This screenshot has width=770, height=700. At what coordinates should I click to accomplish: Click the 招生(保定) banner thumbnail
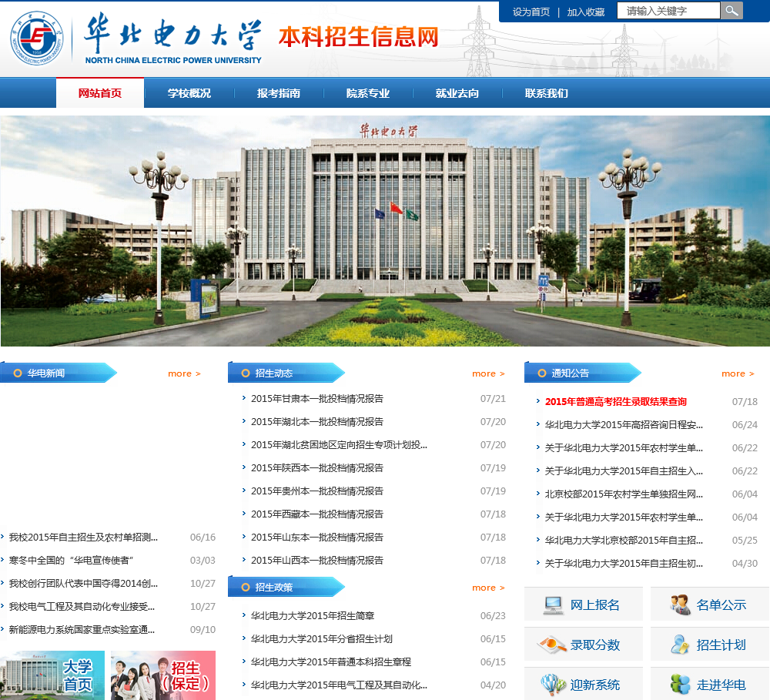pyautogui.click(x=163, y=675)
